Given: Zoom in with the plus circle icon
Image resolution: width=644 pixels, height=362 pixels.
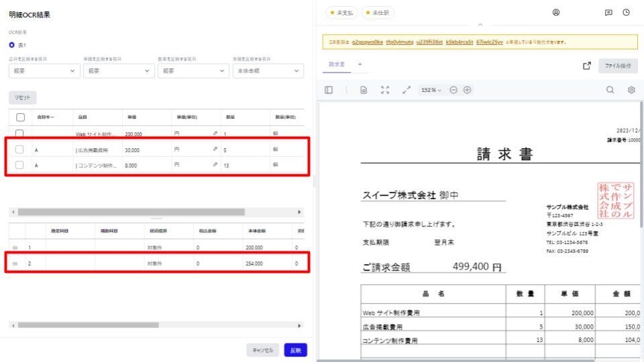Looking at the screenshot, I should (467, 90).
